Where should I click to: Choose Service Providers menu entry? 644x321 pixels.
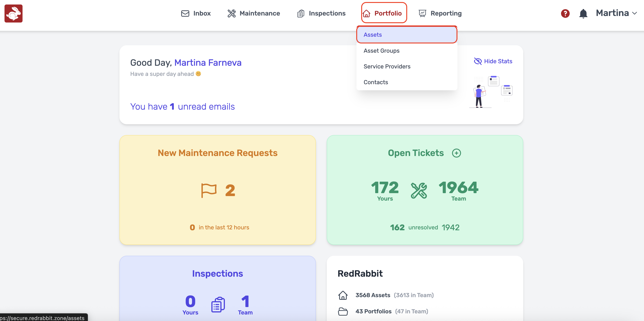387,66
